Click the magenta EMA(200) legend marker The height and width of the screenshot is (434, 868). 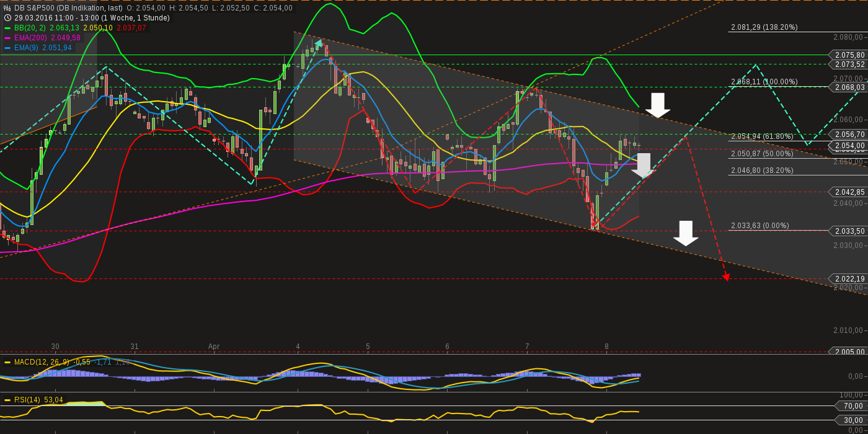point(7,38)
